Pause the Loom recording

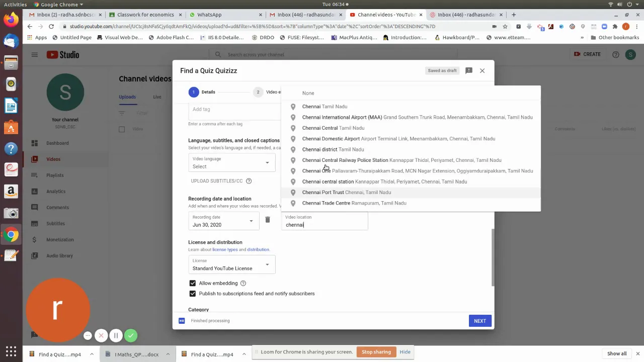click(116, 335)
